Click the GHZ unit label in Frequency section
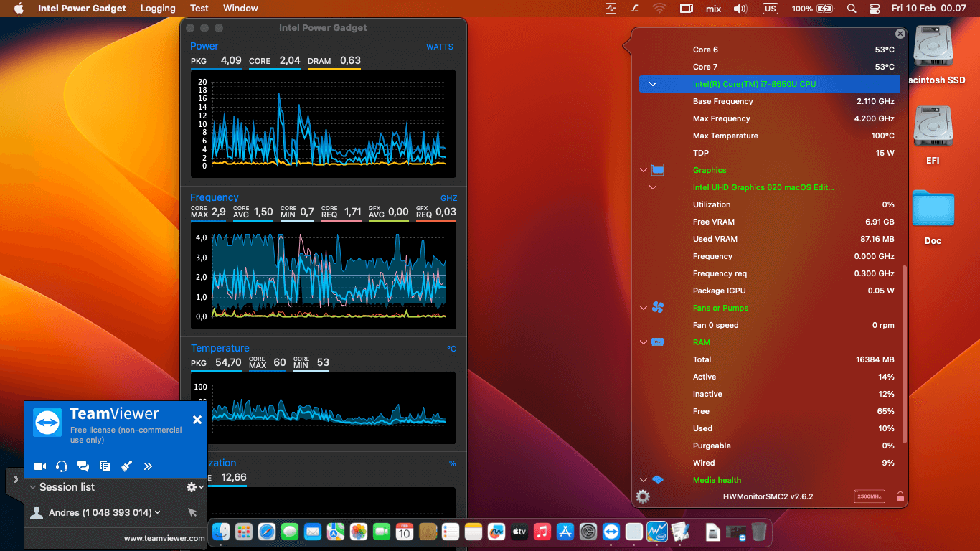 tap(448, 198)
